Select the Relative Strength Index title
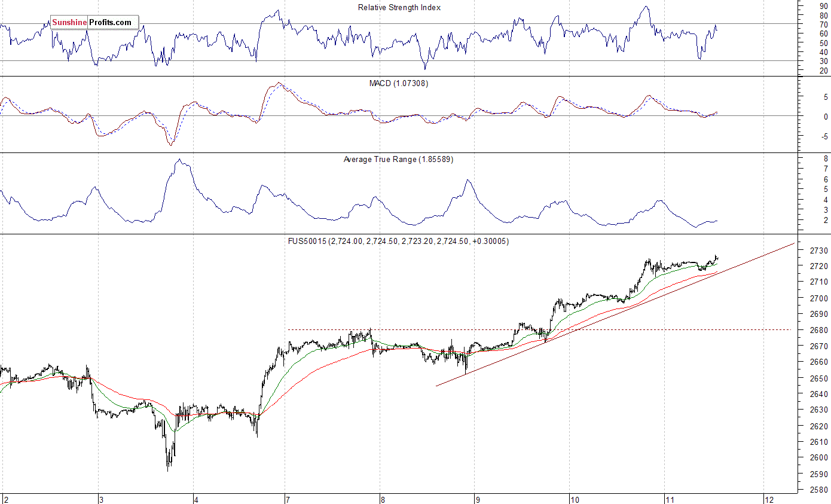 pos(399,7)
